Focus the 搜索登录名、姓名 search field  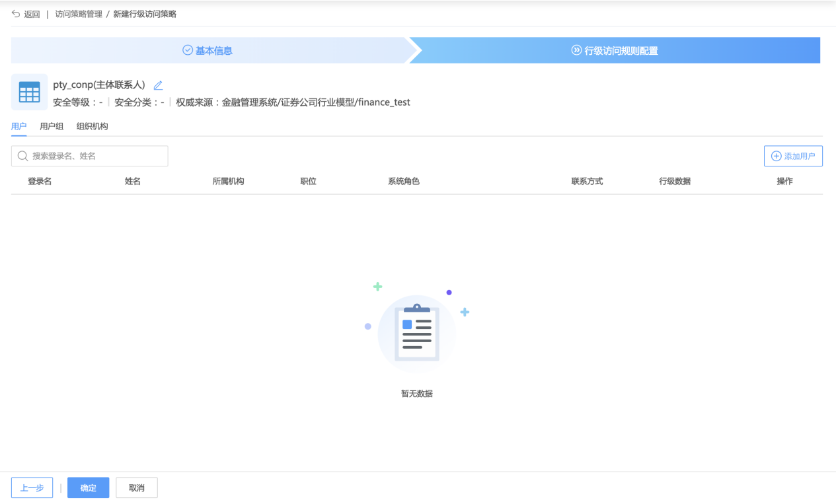pos(90,156)
